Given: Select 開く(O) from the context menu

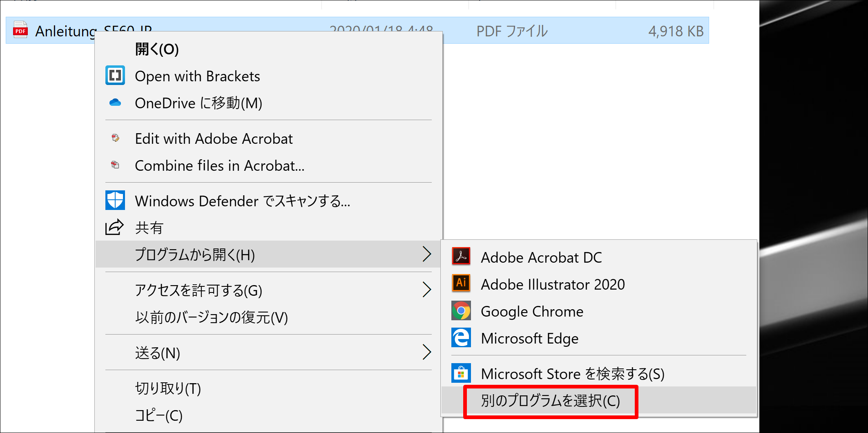Looking at the screenshot, I should (x=269, y=49).
